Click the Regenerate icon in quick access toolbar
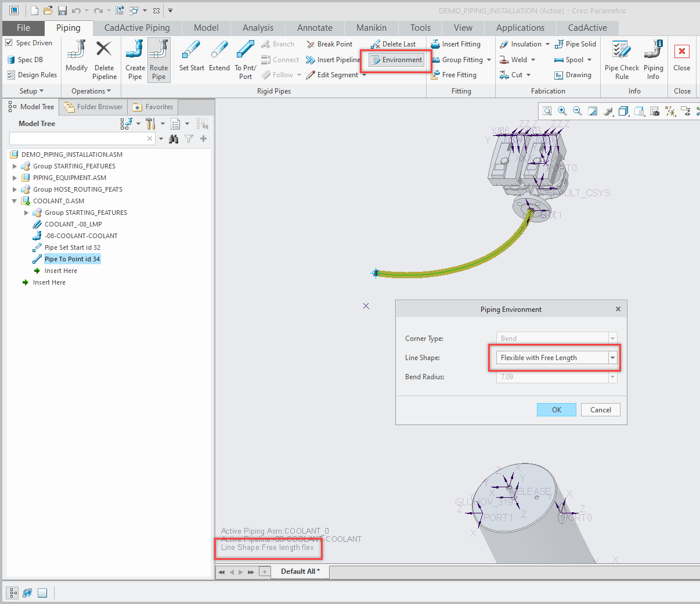Screen dimensions: 700x604 click(120, 10)
